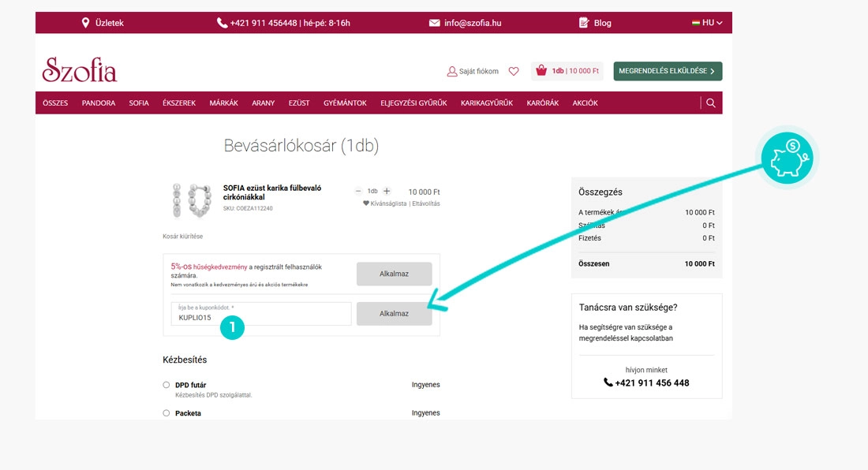The height and width of the screenshot is (470, 868).
Task: Select Packeta delivery option
Action: tap(166, 413)
